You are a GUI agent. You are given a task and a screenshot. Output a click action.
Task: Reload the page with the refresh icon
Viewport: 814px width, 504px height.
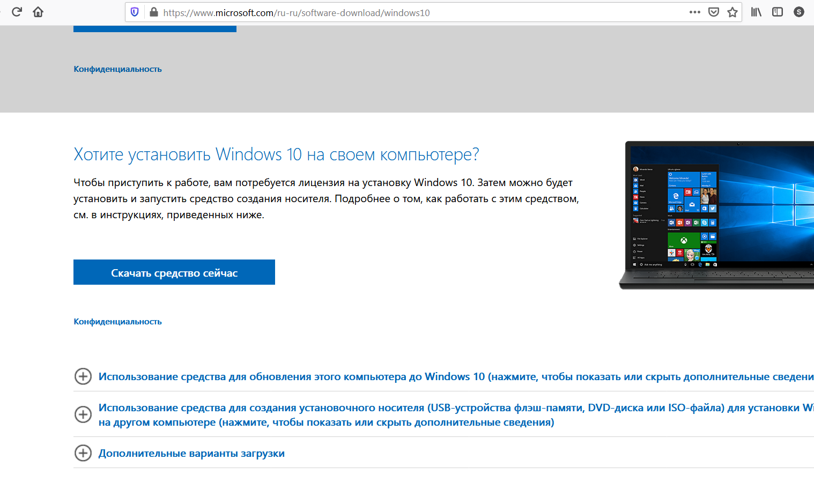(x=17, y=12)
